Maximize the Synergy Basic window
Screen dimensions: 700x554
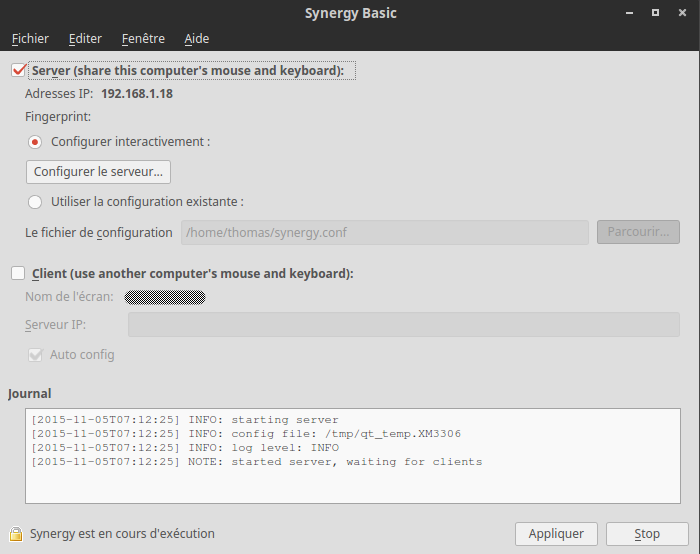point(655,13)
